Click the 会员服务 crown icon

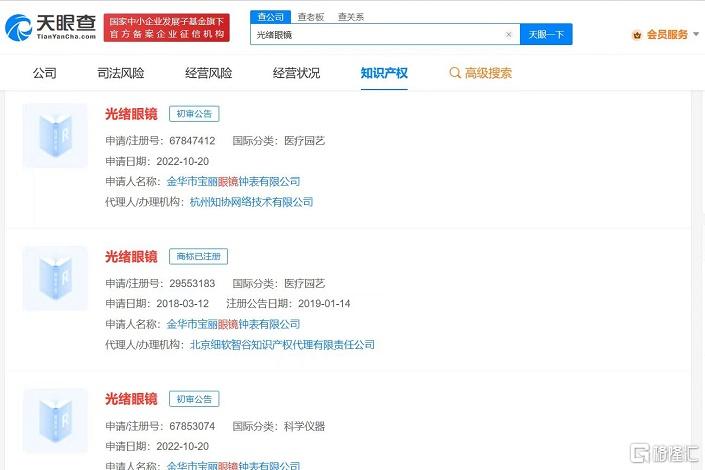point(637,35)
